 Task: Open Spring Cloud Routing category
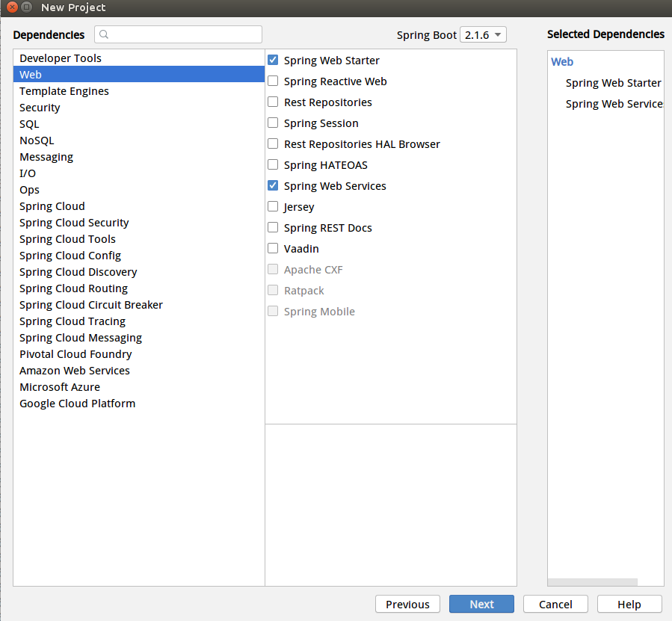click(x=139, y=288)
